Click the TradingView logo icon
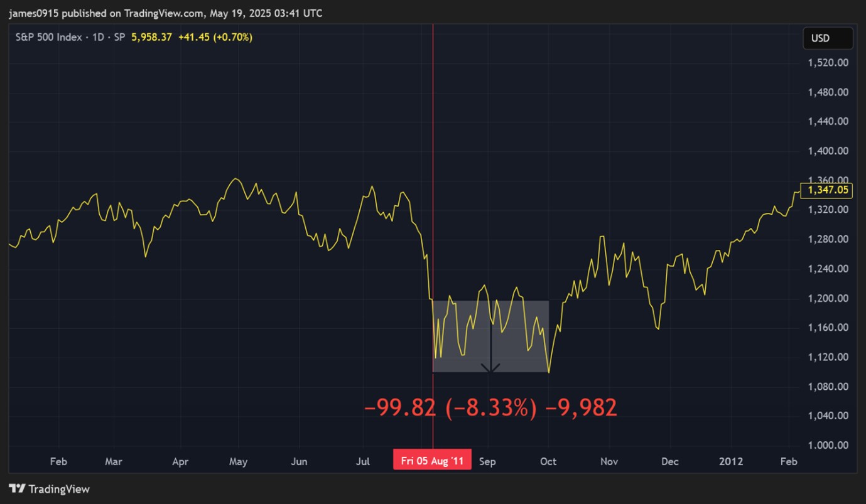866x504 pixels. click(x=17, y=489)
